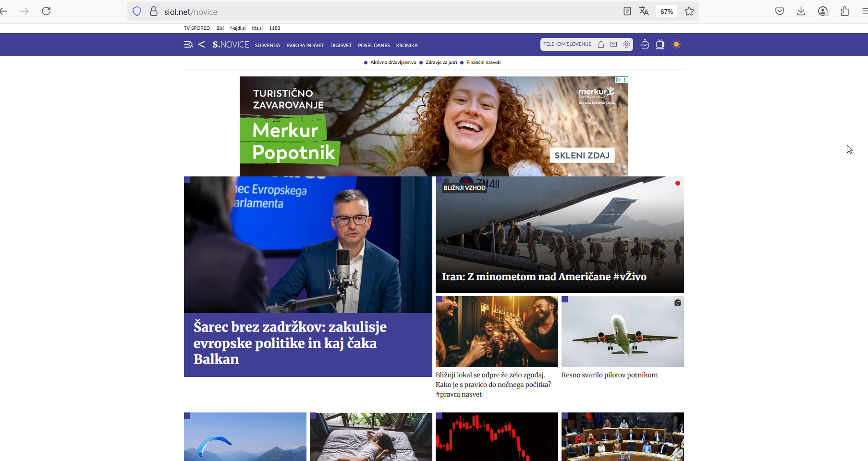
Task: Toggle Firefox reader view
Action: pyautogui.click(x=627, y=11)
